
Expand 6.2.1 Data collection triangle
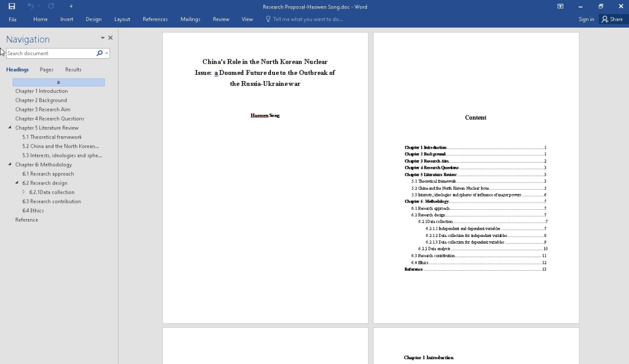pyautogui.click(x=24, y=192)
